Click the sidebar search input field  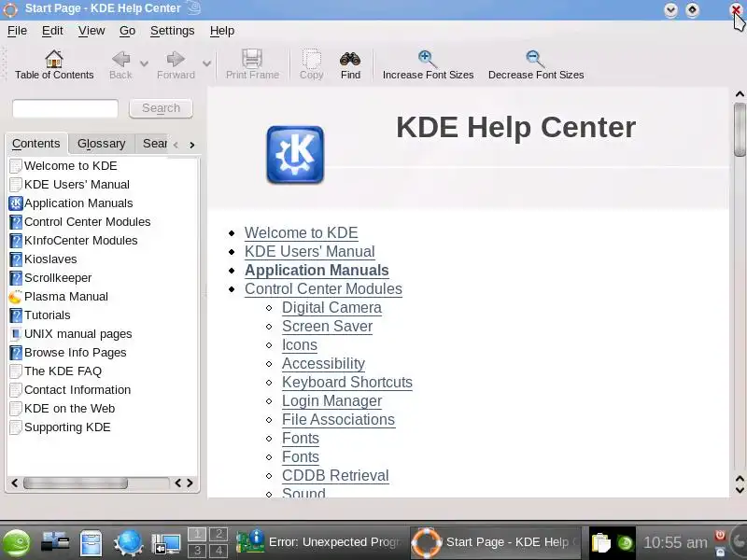pos(65,108)
